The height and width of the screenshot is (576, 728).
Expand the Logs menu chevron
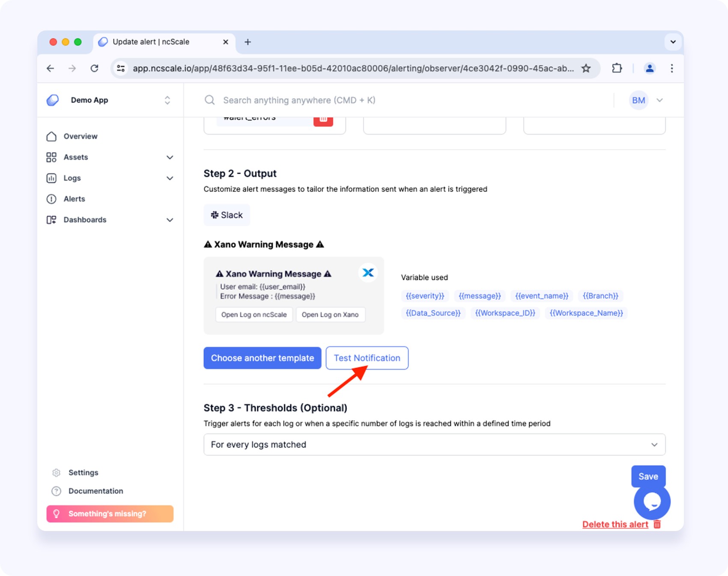tap(170, 178)
